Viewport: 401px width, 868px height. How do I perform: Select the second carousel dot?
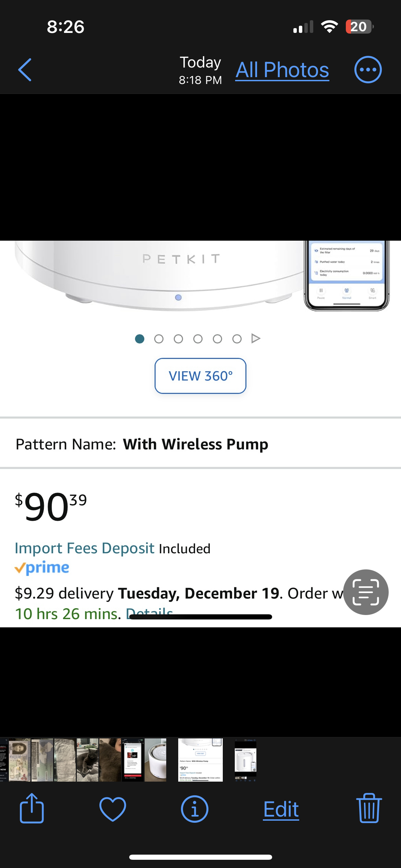coord(159,338)
